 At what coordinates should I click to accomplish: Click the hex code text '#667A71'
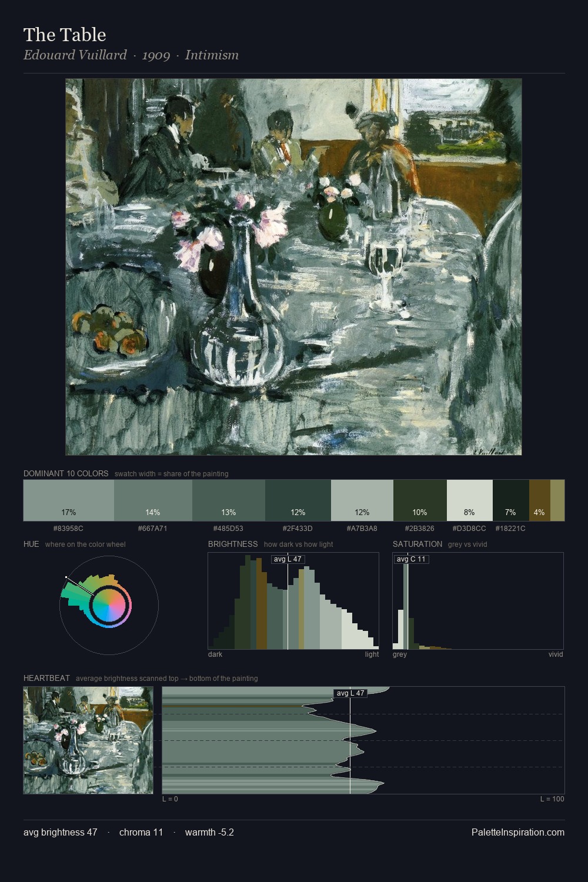[x=153, y=528]
